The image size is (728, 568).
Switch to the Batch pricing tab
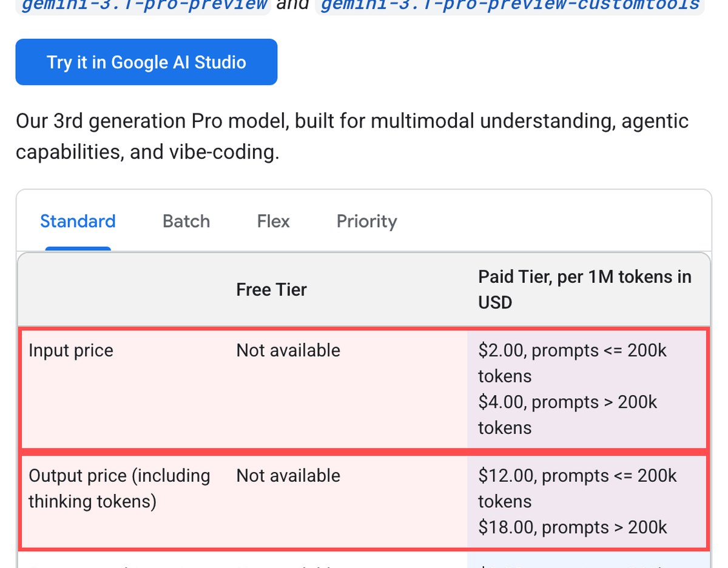coord(186,221)
